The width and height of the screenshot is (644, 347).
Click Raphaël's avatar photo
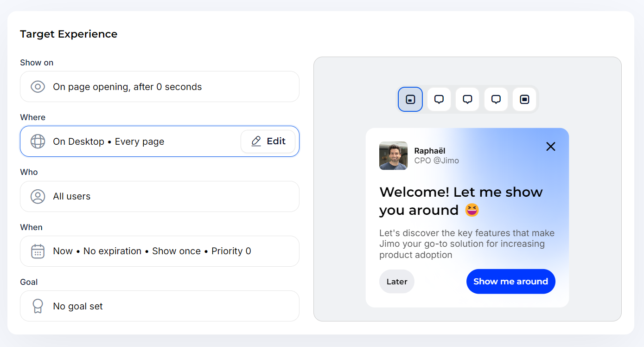click(393, 156)
